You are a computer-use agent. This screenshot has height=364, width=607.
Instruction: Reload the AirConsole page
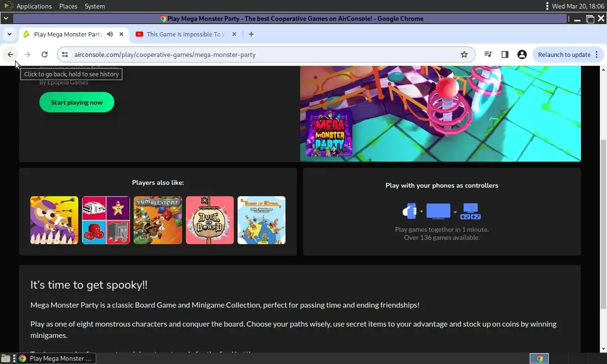coord(45,55)
